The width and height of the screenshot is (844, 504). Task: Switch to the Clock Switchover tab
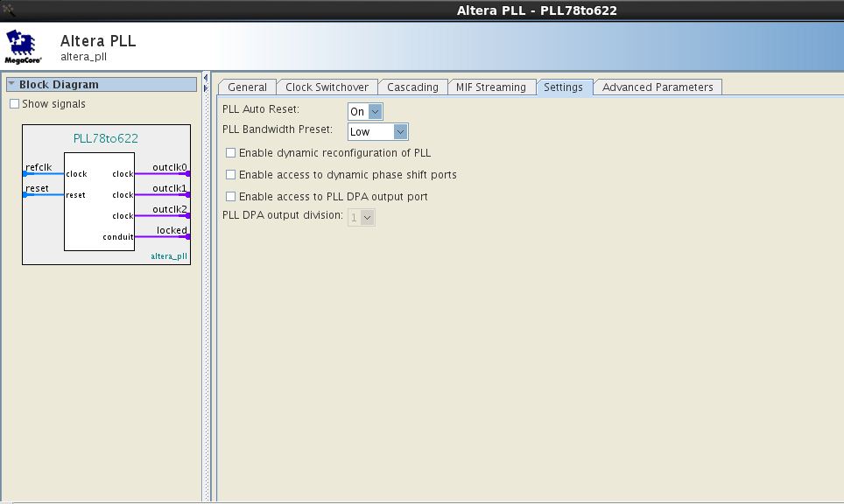point(327,87)
